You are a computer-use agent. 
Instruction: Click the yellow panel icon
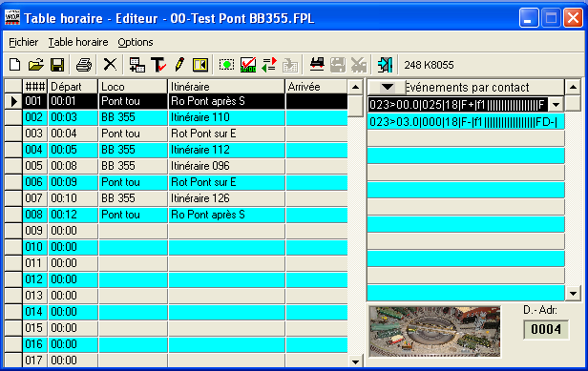[200, 65]
